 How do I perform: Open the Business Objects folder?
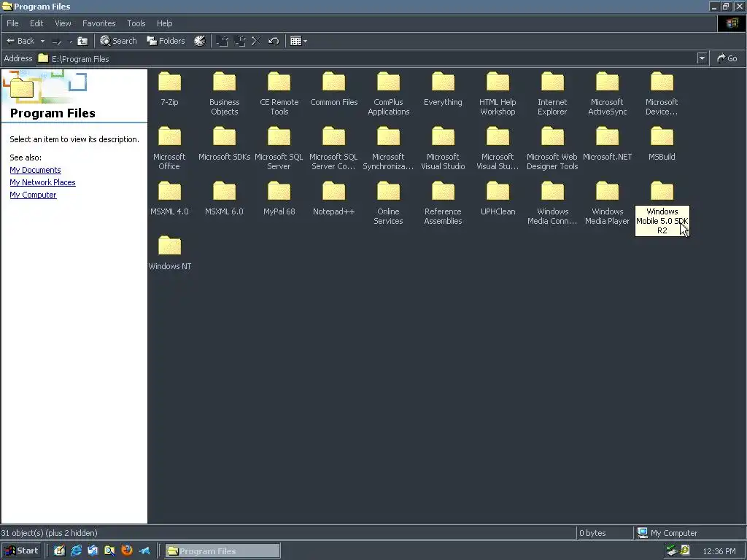pyautogui.click(x=225, y=93)
